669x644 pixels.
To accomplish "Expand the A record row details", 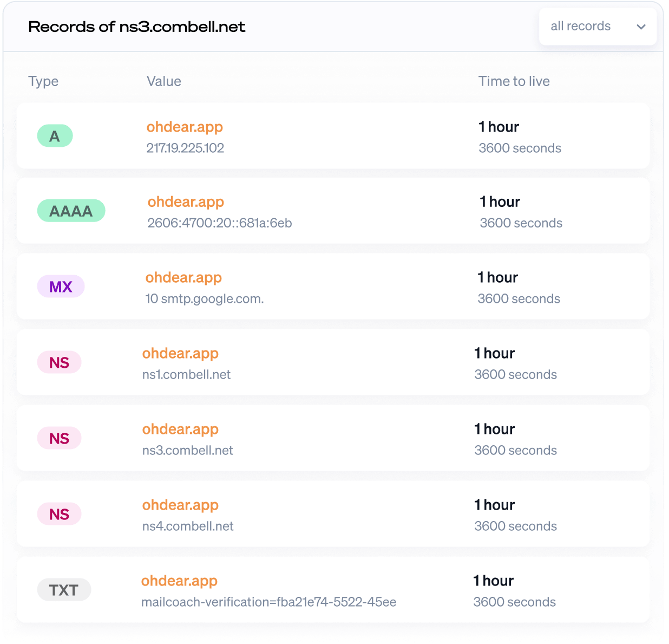I will [334, 136].
